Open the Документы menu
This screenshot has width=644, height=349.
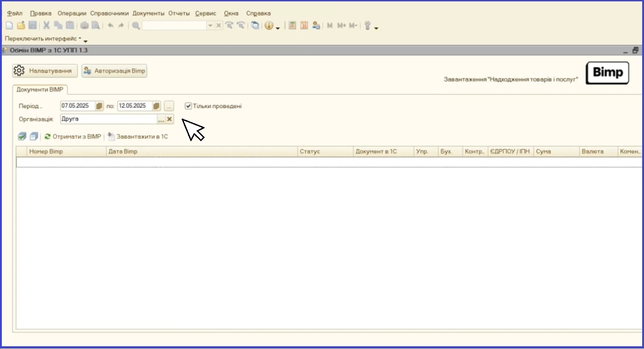(x=148, y=13)
